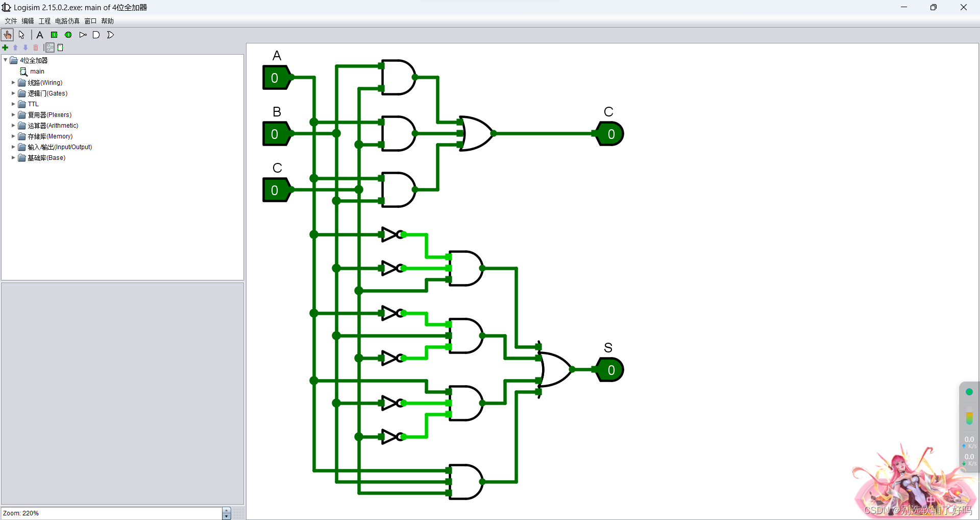The height and width of the screenshot is (520, 980).
Task: Click sum output pin S
Action: 610,370
